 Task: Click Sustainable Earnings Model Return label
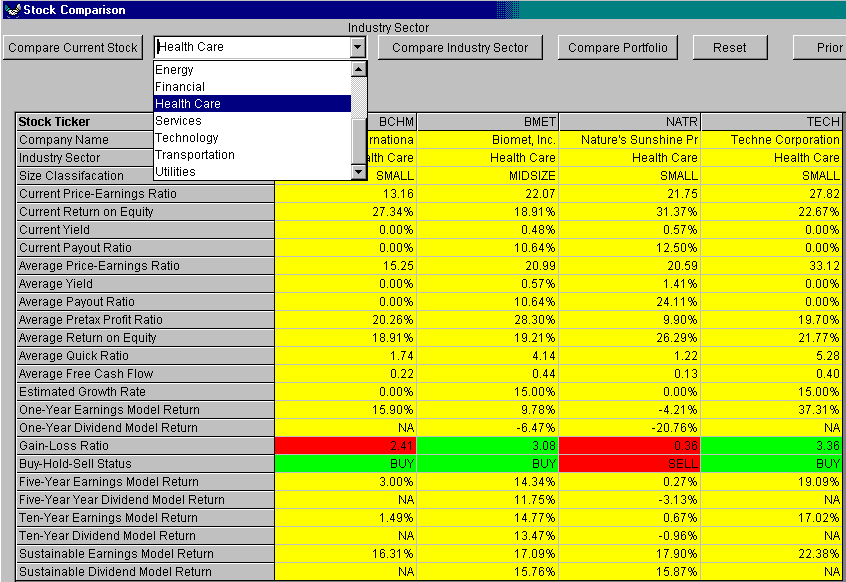click(x=145, y=553)
